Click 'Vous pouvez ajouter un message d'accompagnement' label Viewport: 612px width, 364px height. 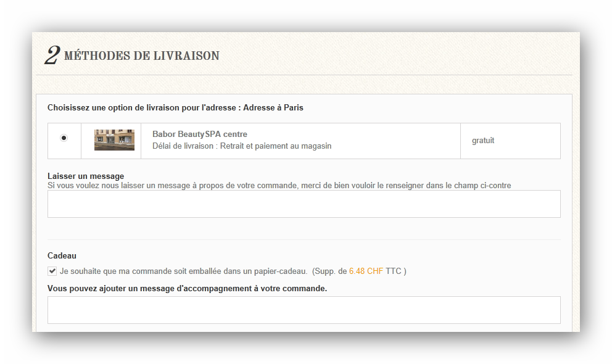pos(188,289)
